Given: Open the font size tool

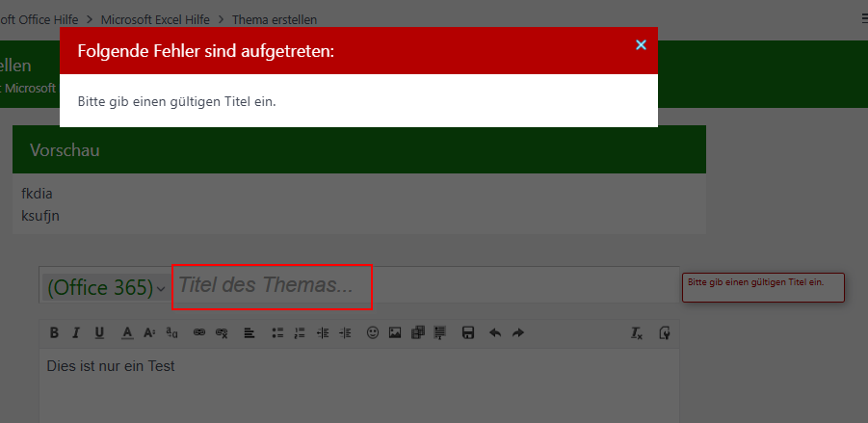Looking at the screenshot, I should tap(149, 332).
